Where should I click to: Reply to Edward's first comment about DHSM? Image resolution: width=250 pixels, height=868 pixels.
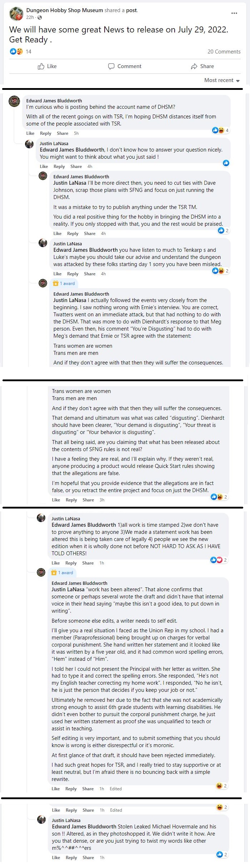click(x=45, y=133)
